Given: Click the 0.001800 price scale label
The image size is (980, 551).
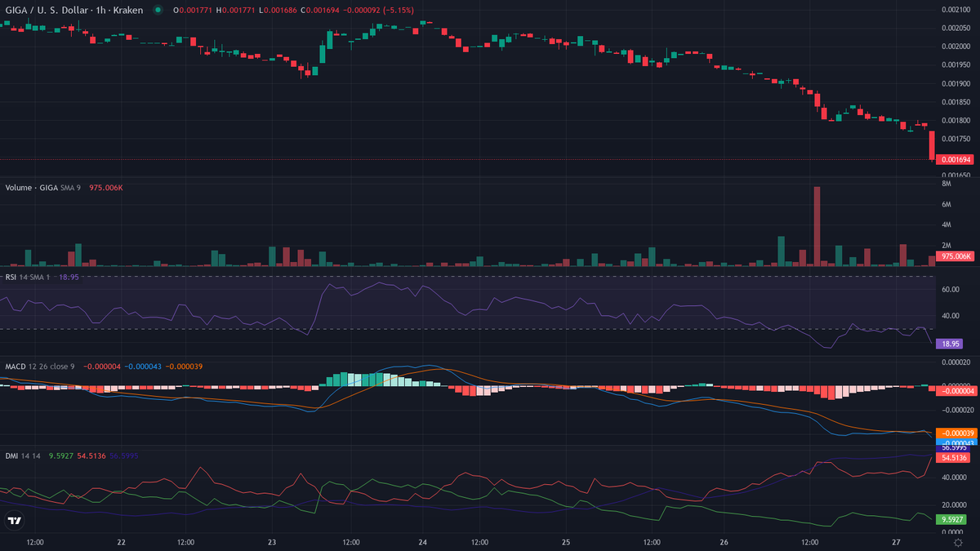Looking at the screenshot, I should pyautogui.click(x=955, y=121).
